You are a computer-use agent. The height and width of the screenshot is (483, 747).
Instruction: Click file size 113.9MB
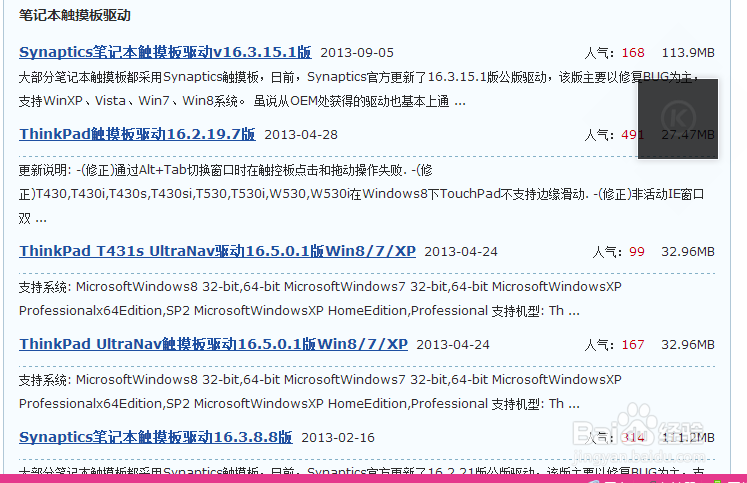click(688, 52)
